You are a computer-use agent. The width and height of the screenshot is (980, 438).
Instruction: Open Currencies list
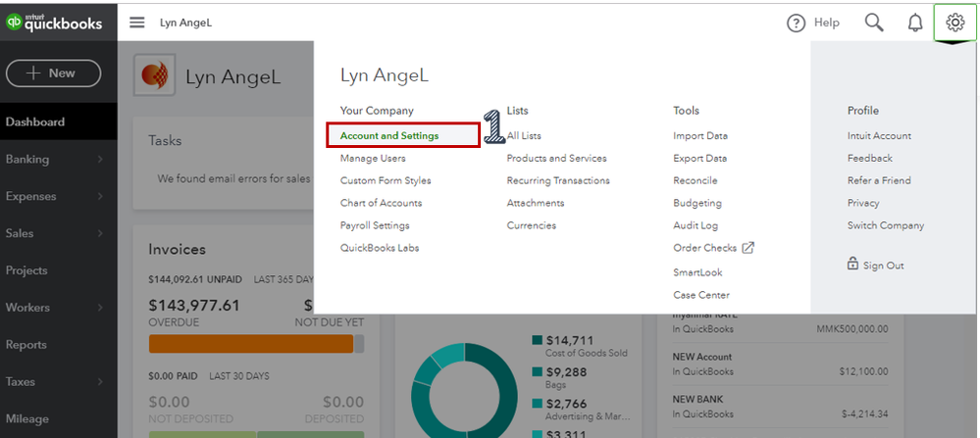[532, 225]
